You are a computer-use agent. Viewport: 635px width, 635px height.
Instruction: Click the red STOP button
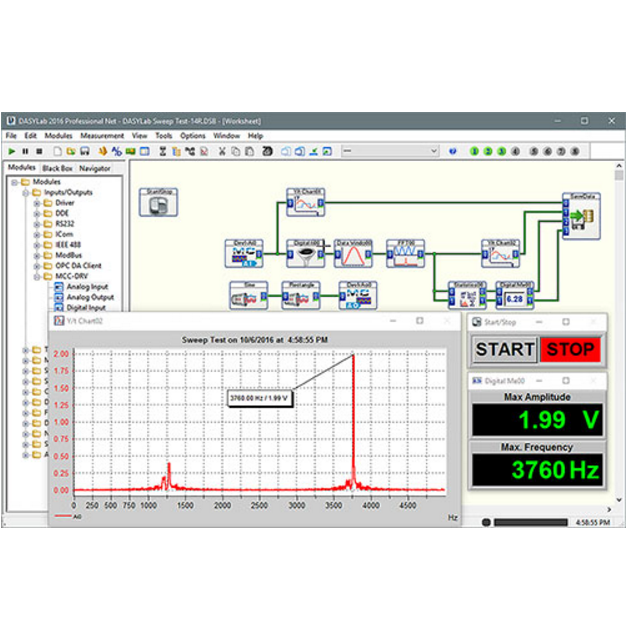(570, 349)
